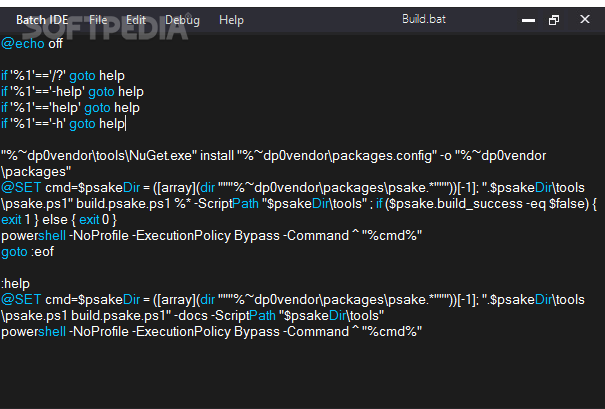Click the ':help' label line

[15, 284]
